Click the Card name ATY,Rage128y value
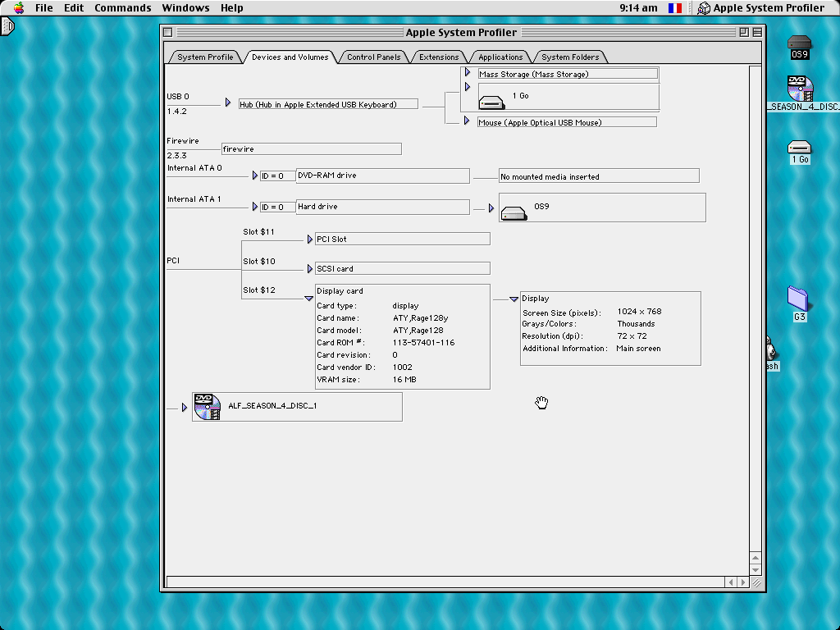 (x=420, y=318)
